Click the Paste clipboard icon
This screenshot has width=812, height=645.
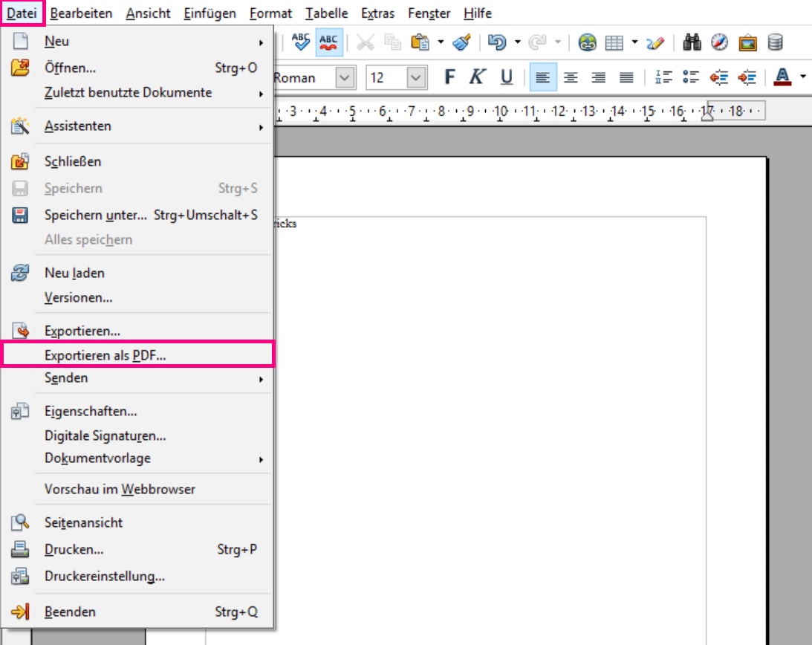tap(420, 42)
